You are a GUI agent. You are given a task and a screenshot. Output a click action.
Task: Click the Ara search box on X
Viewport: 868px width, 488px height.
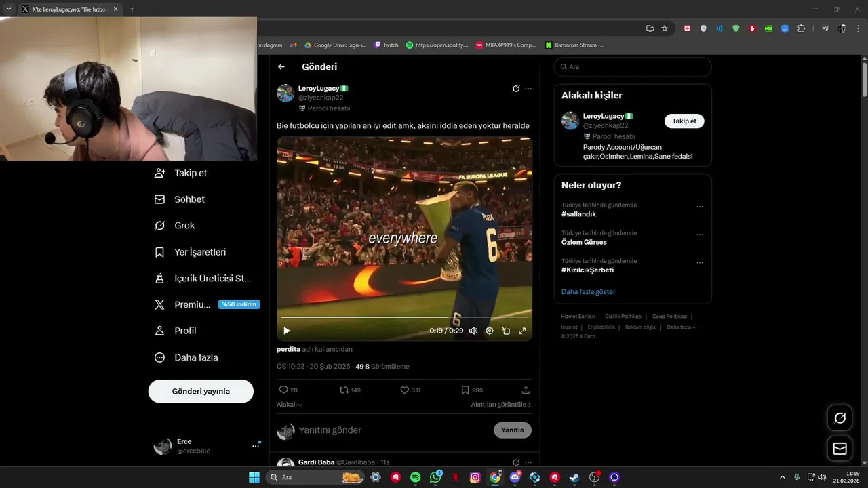coord(633,67)
